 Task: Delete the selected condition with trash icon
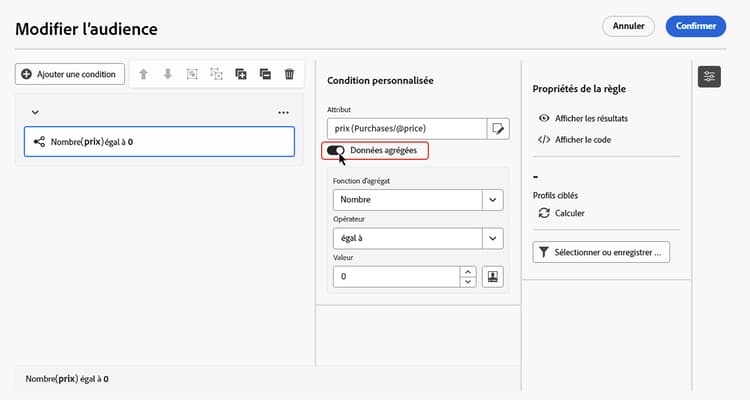[289, 74]
